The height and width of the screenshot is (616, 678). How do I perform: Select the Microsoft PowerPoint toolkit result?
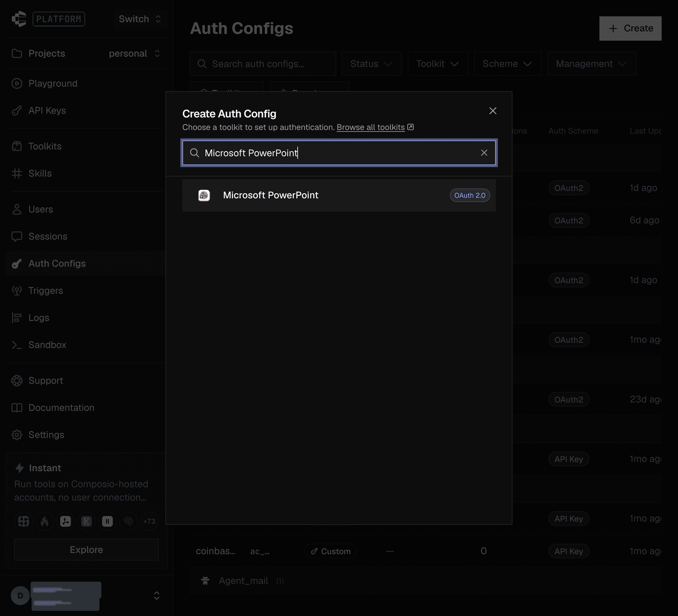(x=339, y=195)
